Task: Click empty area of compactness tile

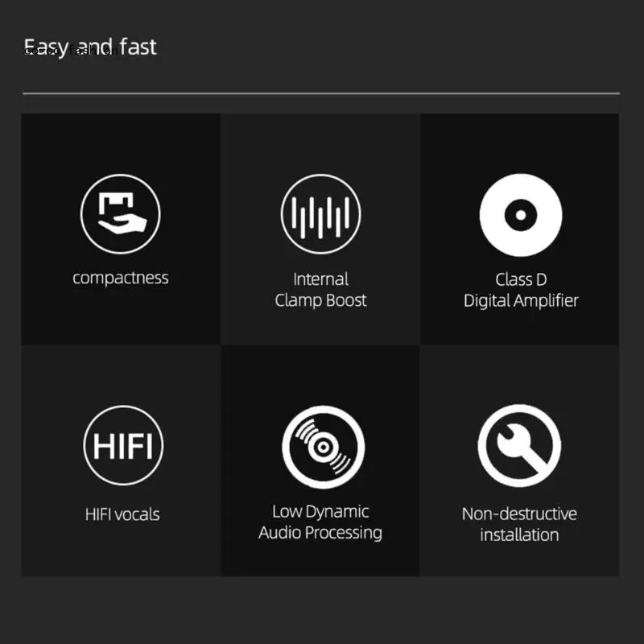Action: point(120,316)
